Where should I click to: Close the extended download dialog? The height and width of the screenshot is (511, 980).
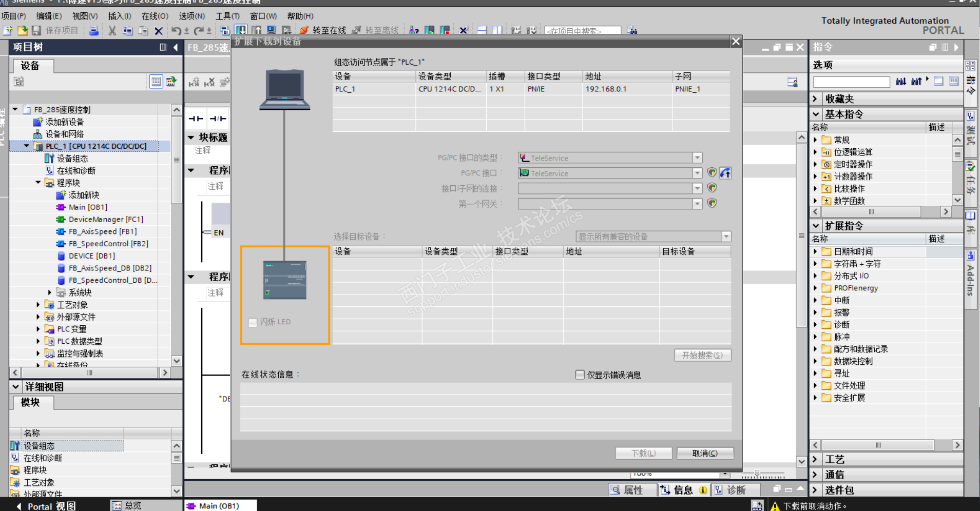point(736,42)
